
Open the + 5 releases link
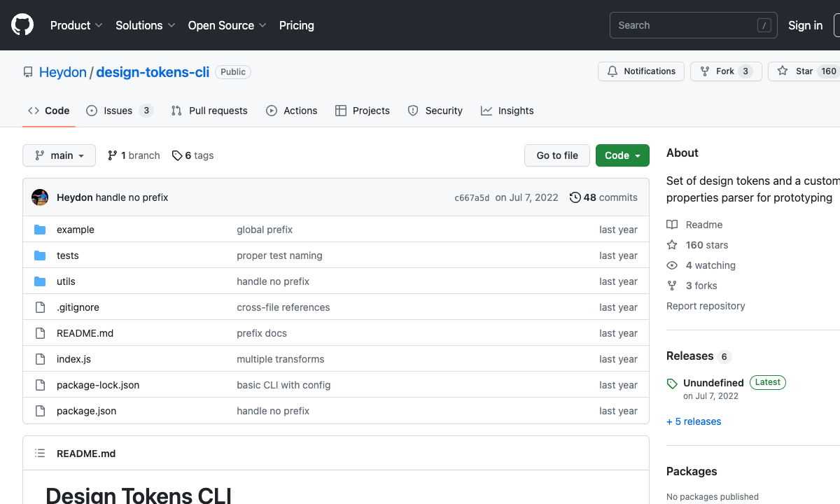(x=694, y=421)
